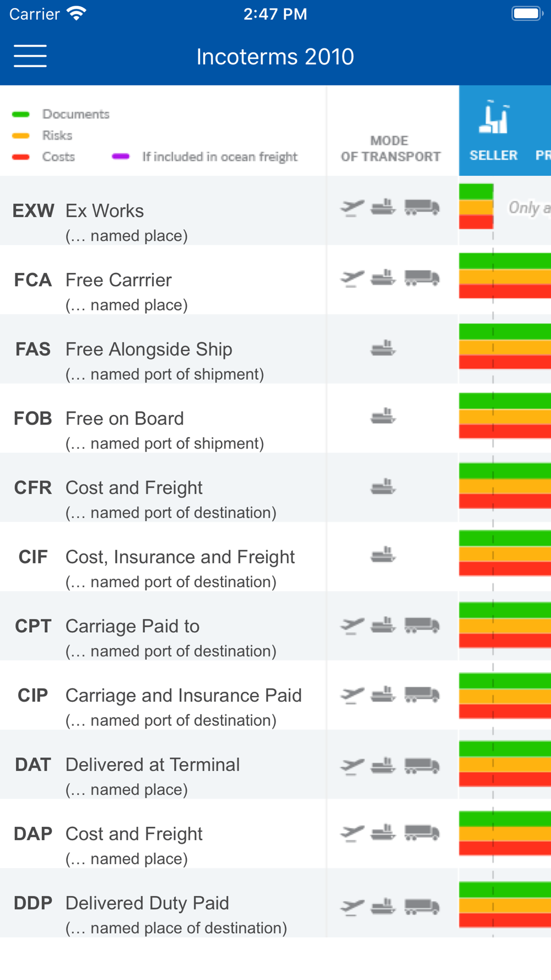Tap the Seller factory icon

[494, 117]
